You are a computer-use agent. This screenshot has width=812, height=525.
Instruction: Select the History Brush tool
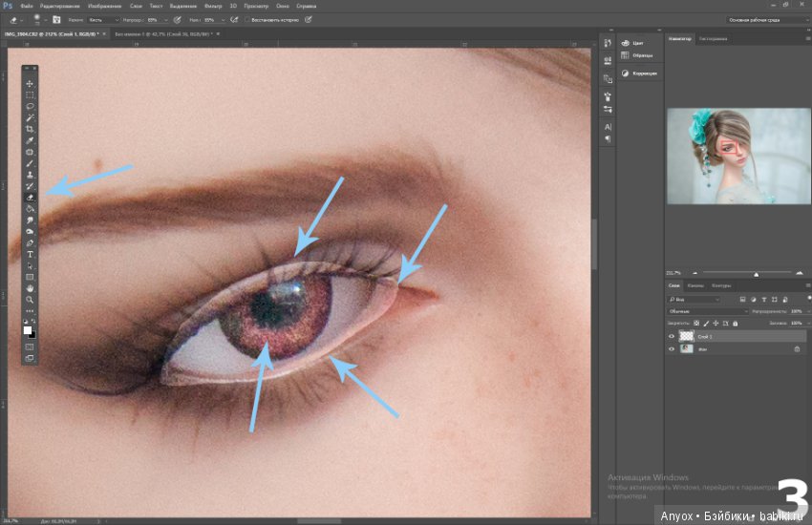30,186
